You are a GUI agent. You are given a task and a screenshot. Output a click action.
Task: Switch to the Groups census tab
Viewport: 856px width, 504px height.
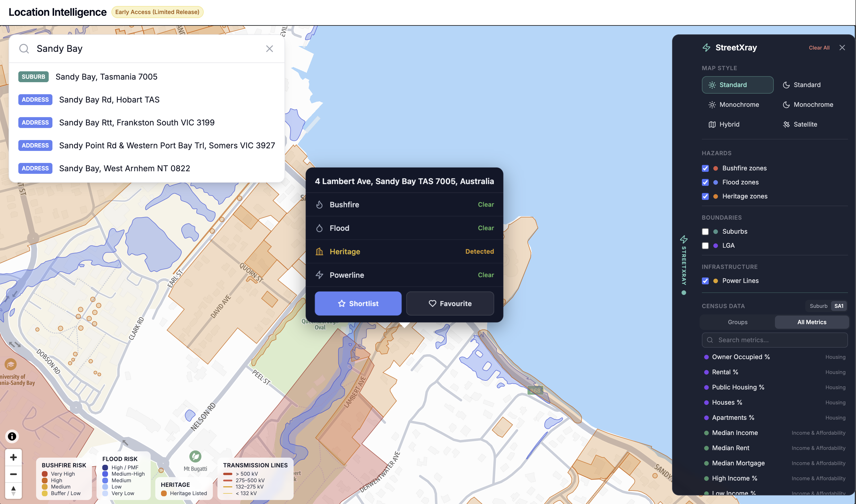[x=737, y=322]
